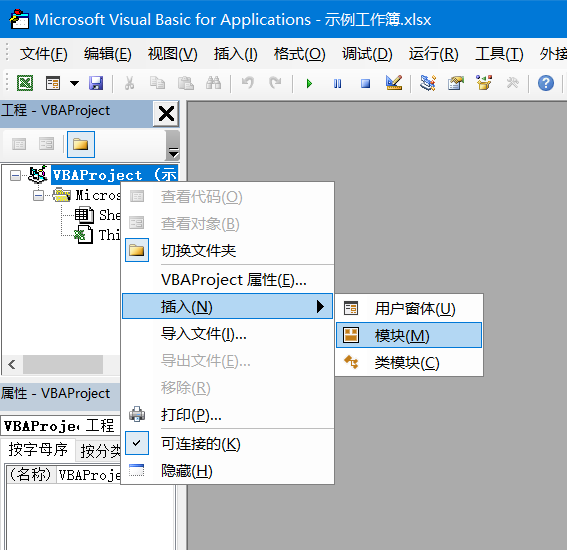The image size is (567, 550).
Task: Open the 运行(R) menu
Action: pos(434,54)
